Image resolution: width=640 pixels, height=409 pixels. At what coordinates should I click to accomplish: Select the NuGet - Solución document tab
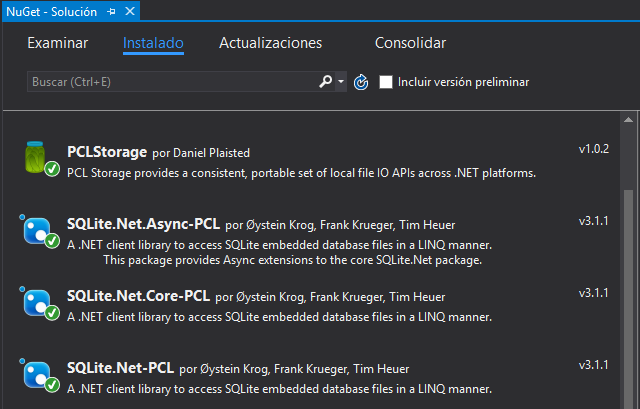[x=71, y=11]
